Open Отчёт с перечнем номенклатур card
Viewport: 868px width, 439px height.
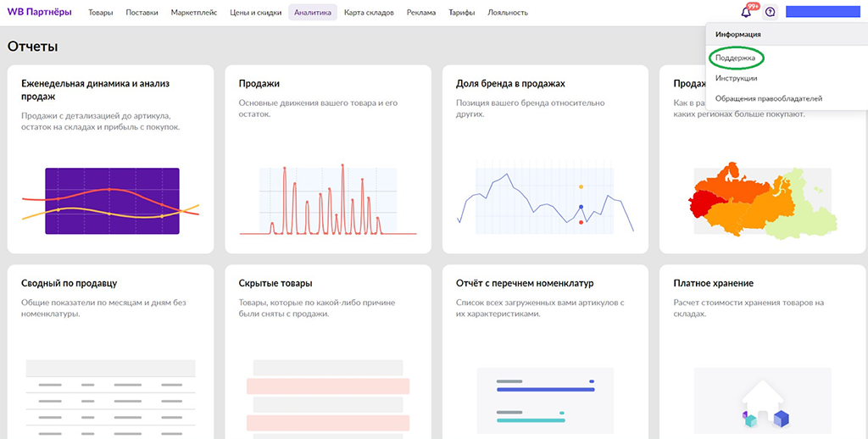click(545, 352)
